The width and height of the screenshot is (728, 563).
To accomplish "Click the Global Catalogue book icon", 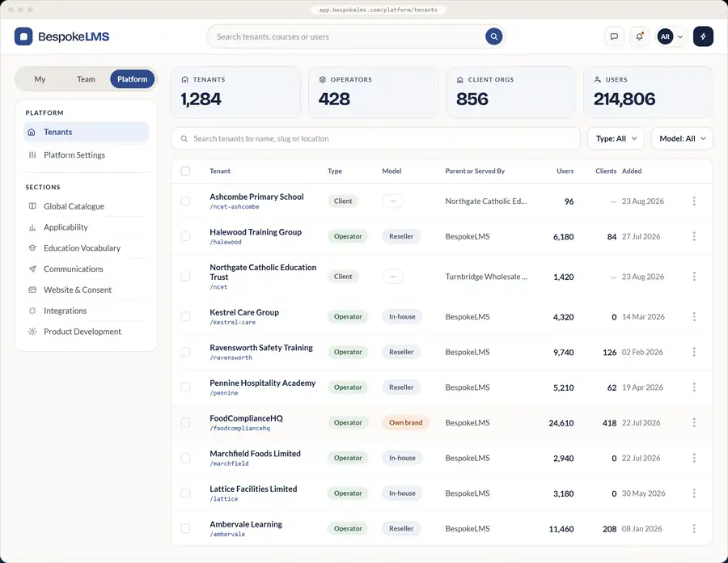I will coord(32,206).
